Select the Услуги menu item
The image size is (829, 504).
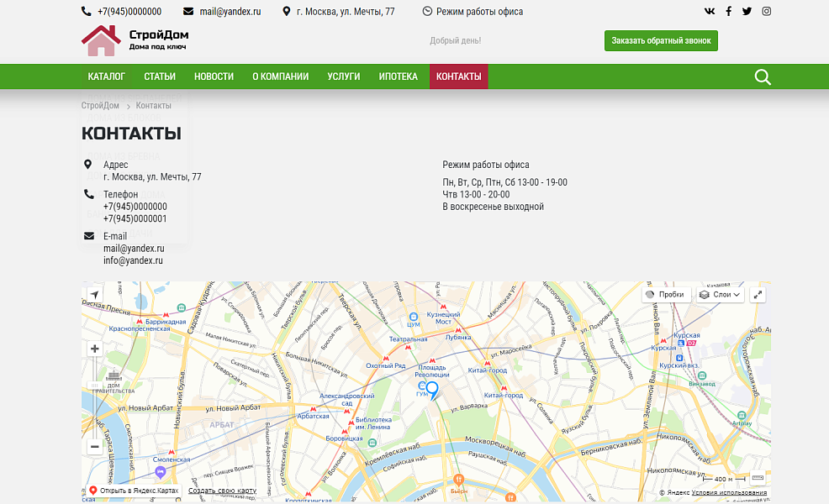click(x=344, y=76)
